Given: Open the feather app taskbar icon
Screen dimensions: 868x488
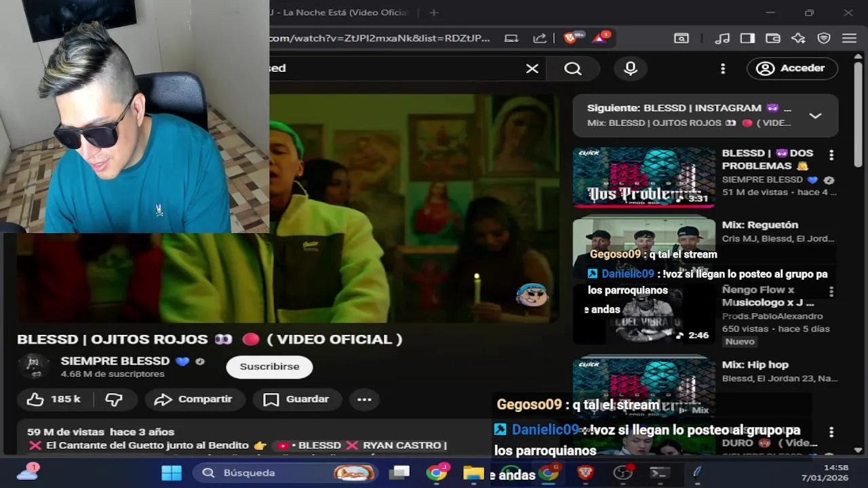Looking at the screenshot, I should coord(696,472).
